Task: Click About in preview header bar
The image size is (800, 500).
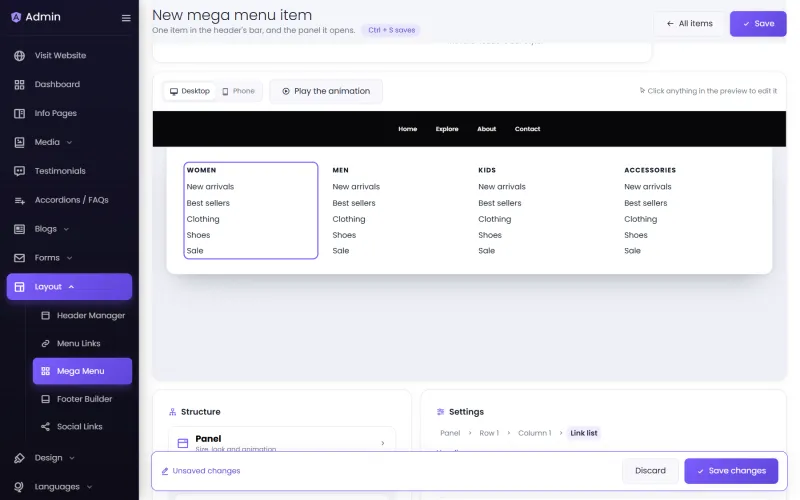Action: tap(487, 129)
